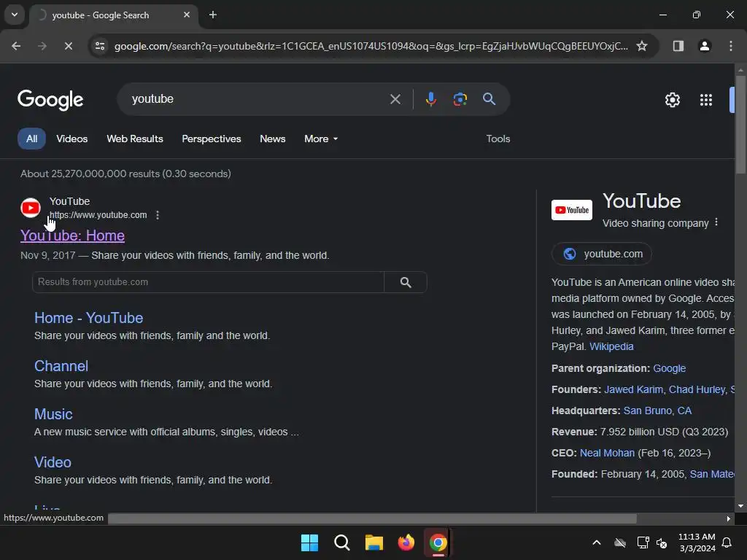Click into the youtube search field
747x560 pixels.
tap(258, 99)
